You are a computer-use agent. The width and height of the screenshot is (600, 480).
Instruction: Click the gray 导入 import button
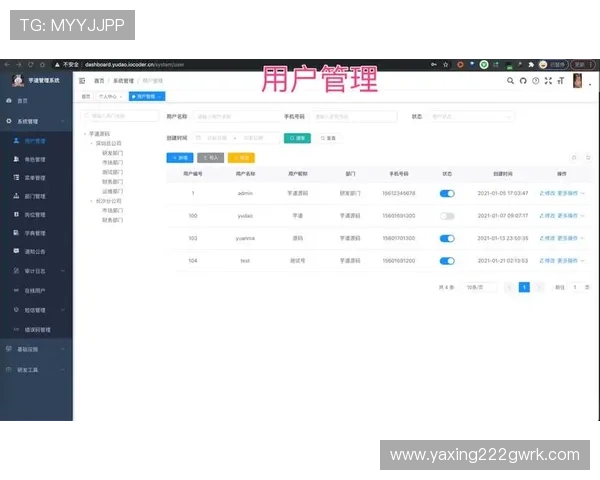click(x=210, y=158)
